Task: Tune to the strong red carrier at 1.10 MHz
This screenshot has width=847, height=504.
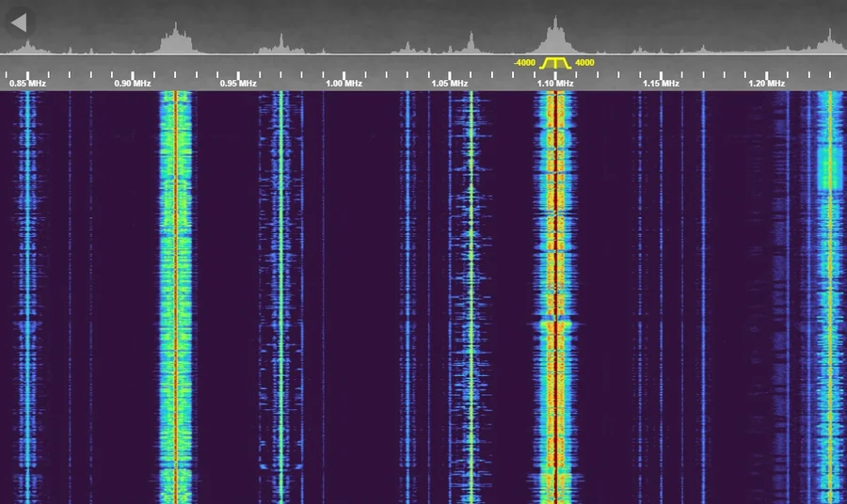Action: [x=554, y=297]
